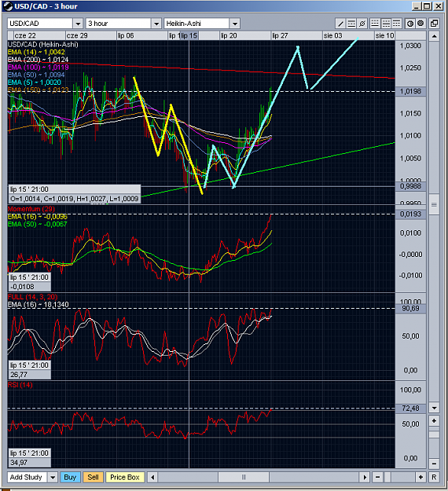The width and height of the screenshot is (448, 491).
Task: Click the Price Box button
Action: point(125,477)
